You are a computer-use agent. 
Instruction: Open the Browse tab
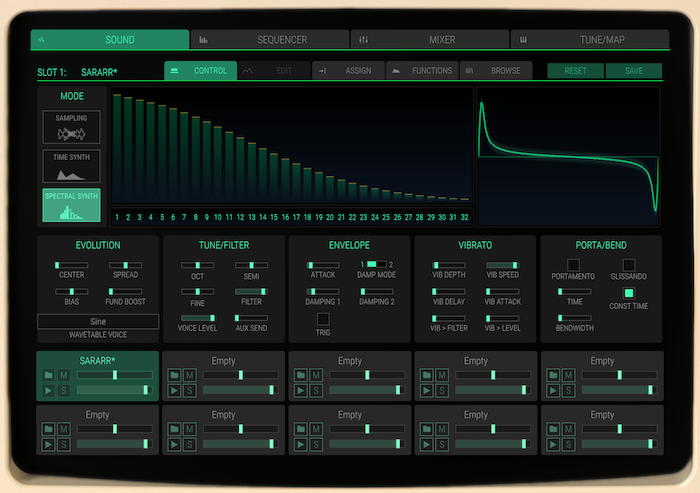tap(497, 71)
